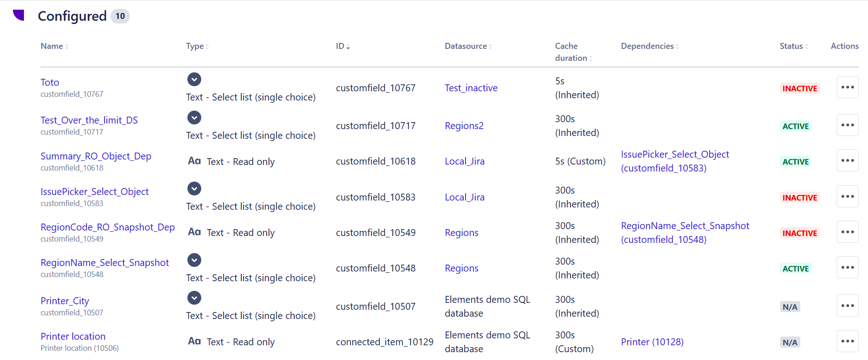This screenshot has height=360, width=868.
Task: Open the RegionName_Select_Snapshot field name link
Action: [x=105, y=263]
